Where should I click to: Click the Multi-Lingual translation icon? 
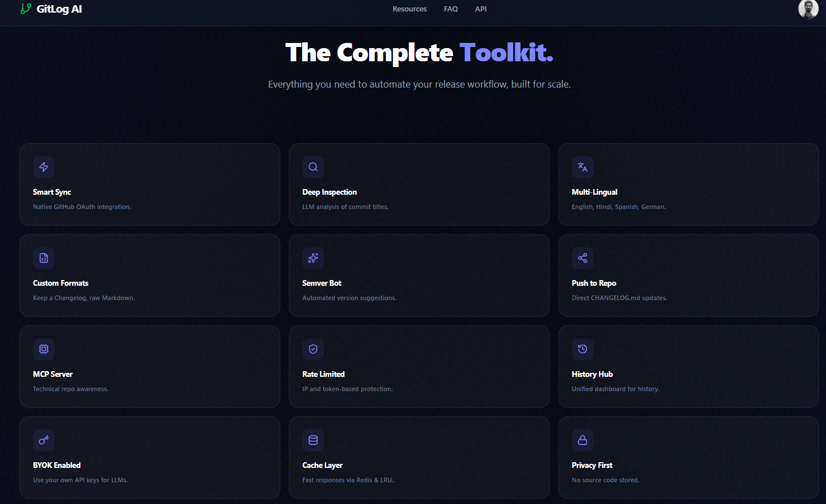point(582,167)
